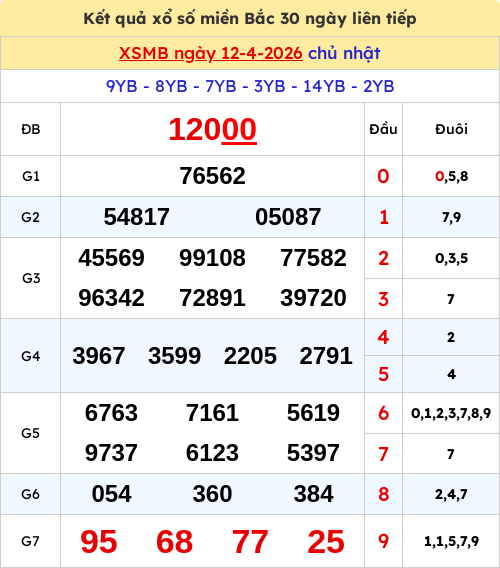
Task: Select the G6 number 054
Action: point(111,494)
